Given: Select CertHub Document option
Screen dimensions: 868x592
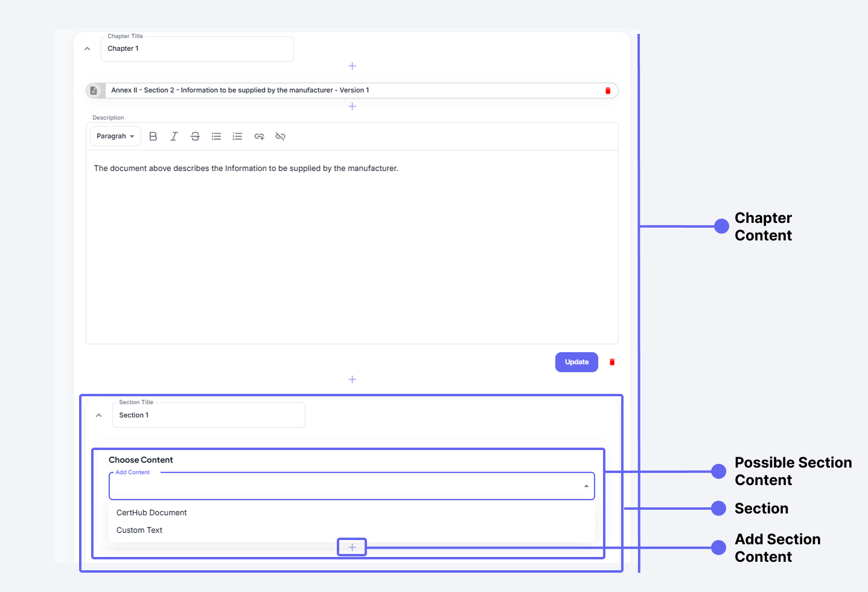Looking at the screenshot, I should coord(152,513).
